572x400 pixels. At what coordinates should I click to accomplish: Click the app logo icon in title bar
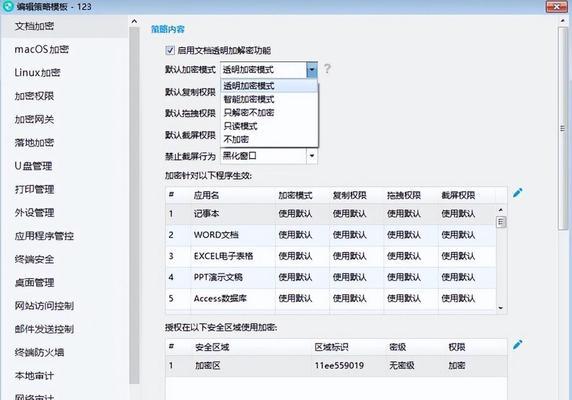[x=8, y=6]
